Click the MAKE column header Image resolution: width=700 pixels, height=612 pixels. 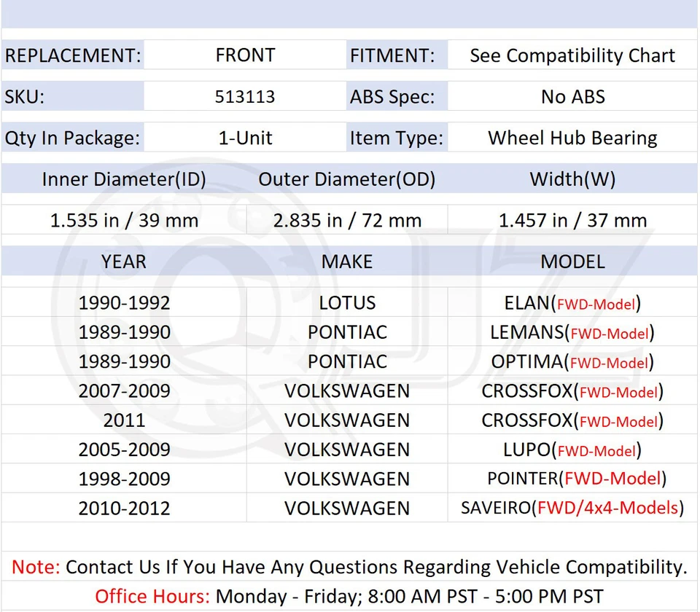click(347, 262)
